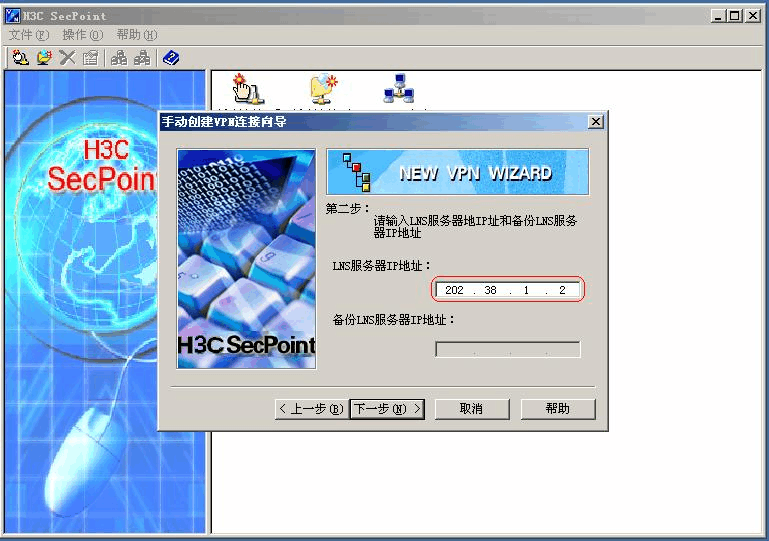769x541 pixels.
Task: Click the blue help book toolbar icon
Action: 171,58
